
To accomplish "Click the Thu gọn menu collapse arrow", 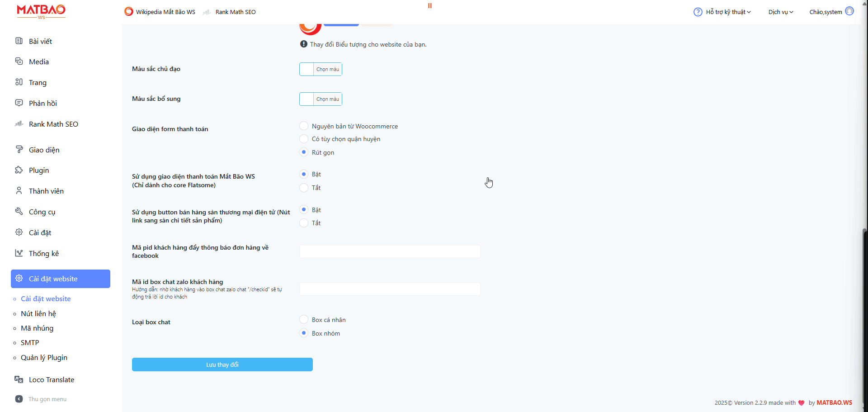I will [19, 399].
